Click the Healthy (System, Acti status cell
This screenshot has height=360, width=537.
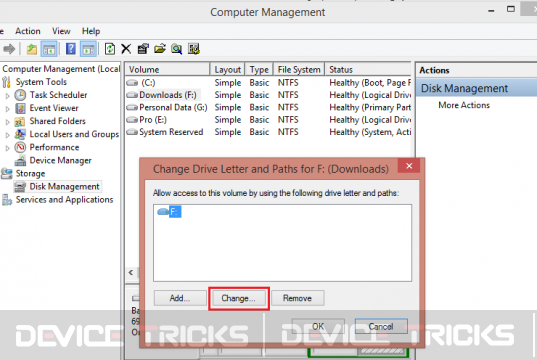tap(370, 132)
